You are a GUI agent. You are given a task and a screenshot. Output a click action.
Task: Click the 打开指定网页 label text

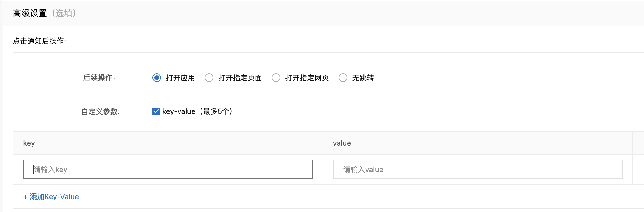(x=307, y=78)
